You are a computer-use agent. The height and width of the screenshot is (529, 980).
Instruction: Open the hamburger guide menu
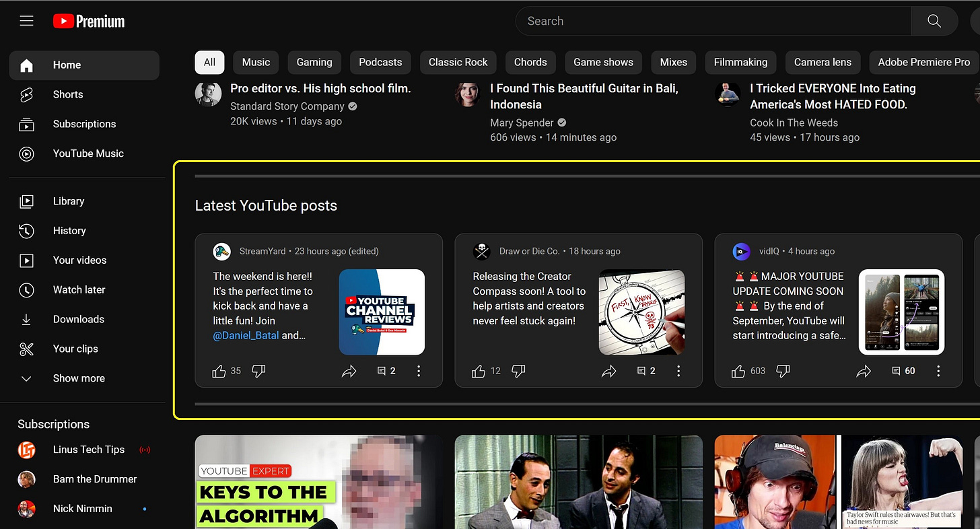click(26, 21)
